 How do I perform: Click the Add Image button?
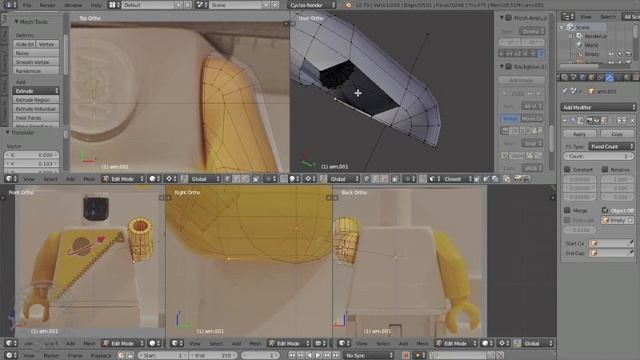[x=522, y=80]
